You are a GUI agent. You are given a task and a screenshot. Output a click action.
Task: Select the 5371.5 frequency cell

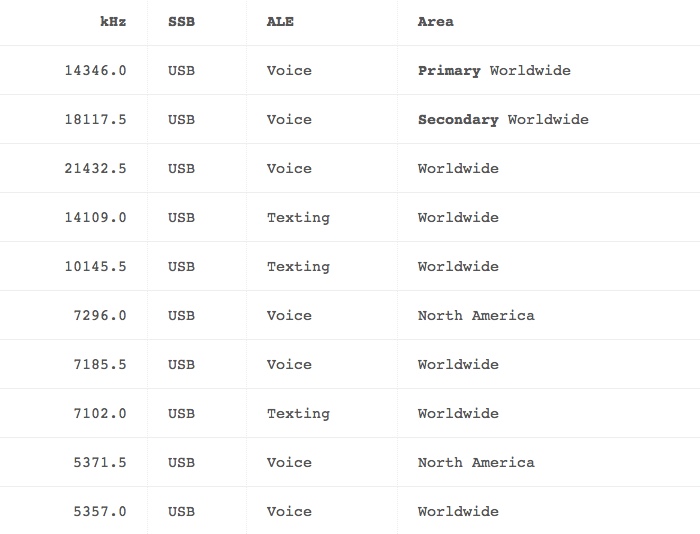point(100,463)
